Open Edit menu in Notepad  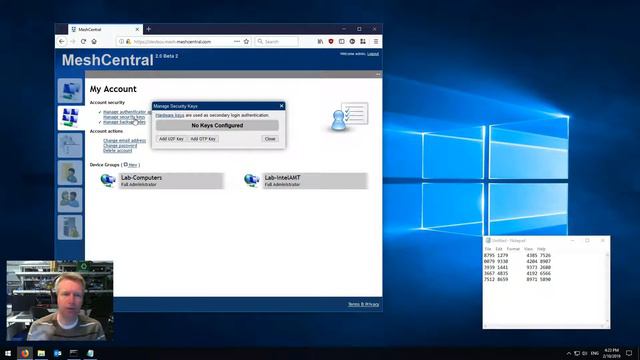[499, 249]
